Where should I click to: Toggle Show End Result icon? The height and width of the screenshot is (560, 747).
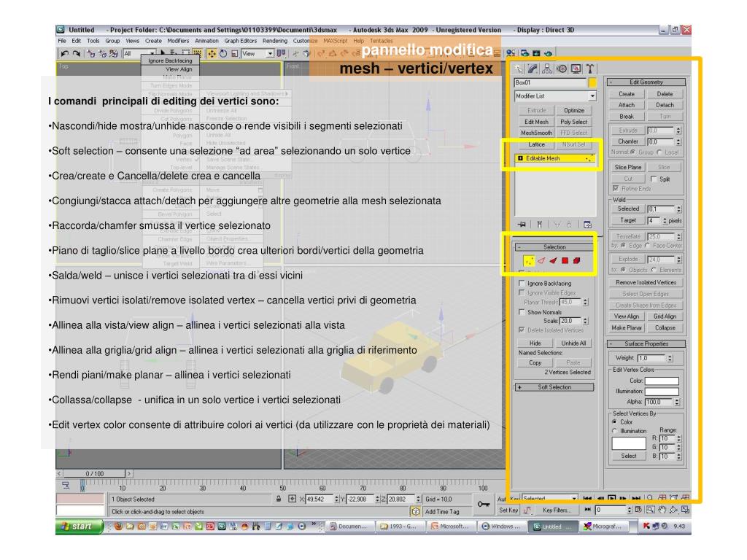coord(540,225)
